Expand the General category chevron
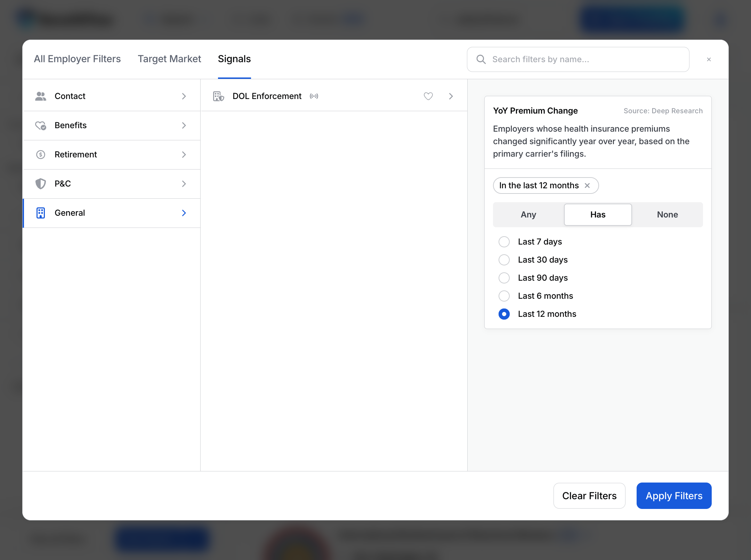 (184, 213)
